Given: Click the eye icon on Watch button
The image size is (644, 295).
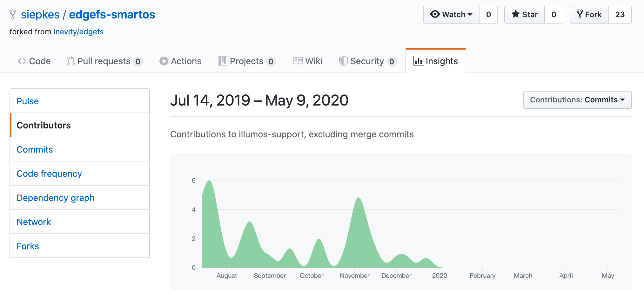Looking at the screenshot, I should pyautogui.click(x=435, y=14).
